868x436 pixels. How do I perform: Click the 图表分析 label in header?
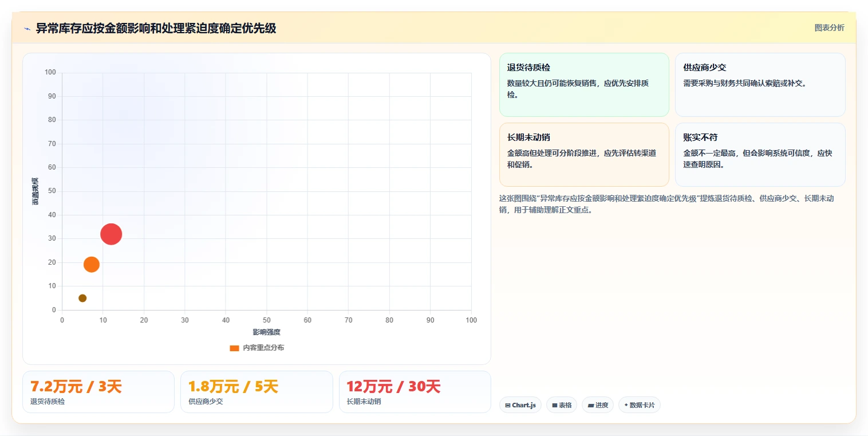pos(829,28)
